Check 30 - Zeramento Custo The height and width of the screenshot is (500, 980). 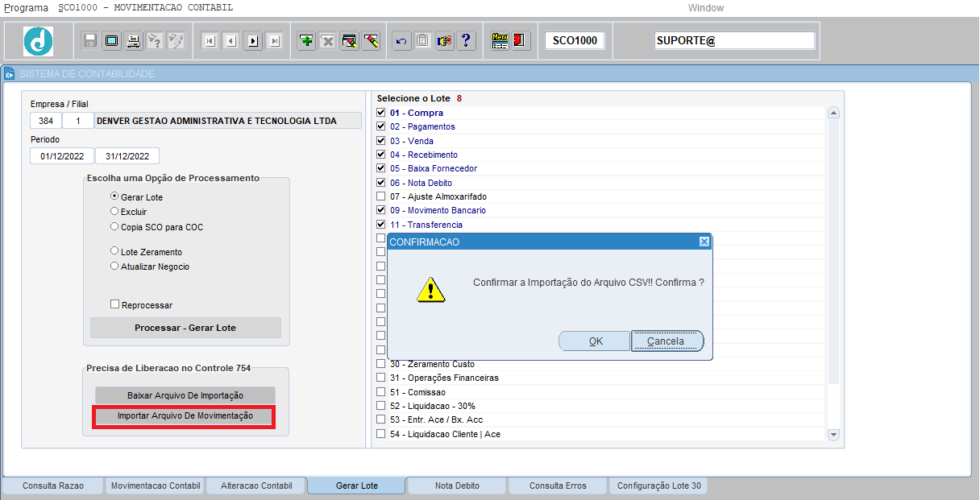coord(381,364)
